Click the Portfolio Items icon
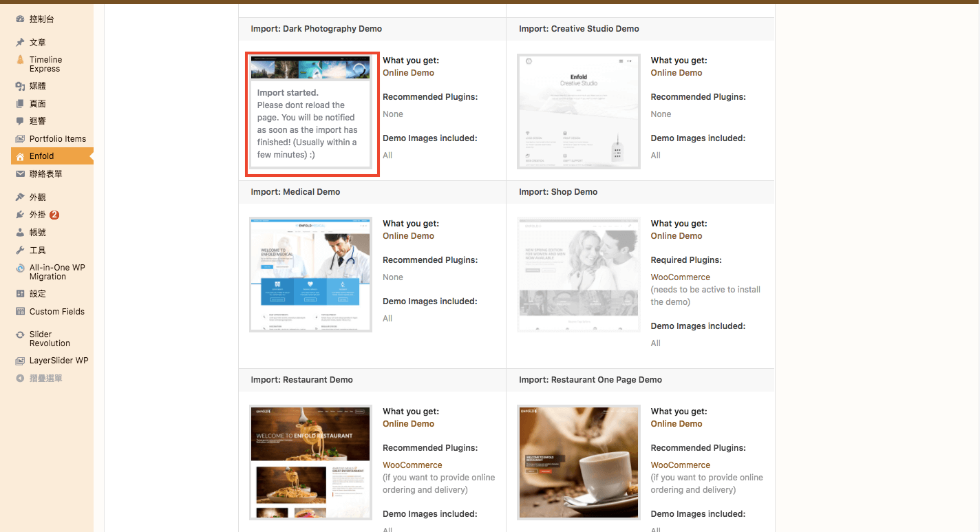 point(20,139)
